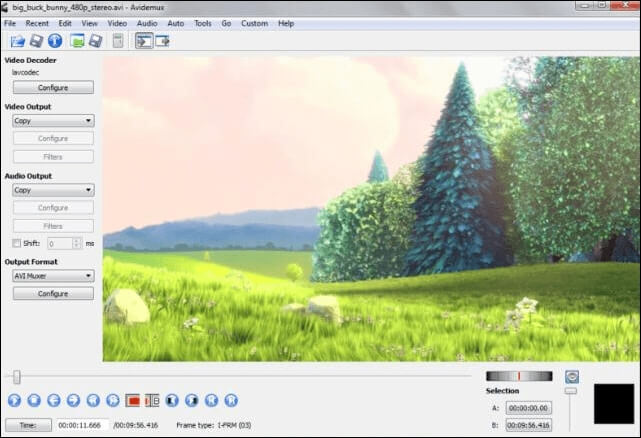Click the timeline seek slider handle
Viewport: 641px width, 438px height.
[17, 377]
